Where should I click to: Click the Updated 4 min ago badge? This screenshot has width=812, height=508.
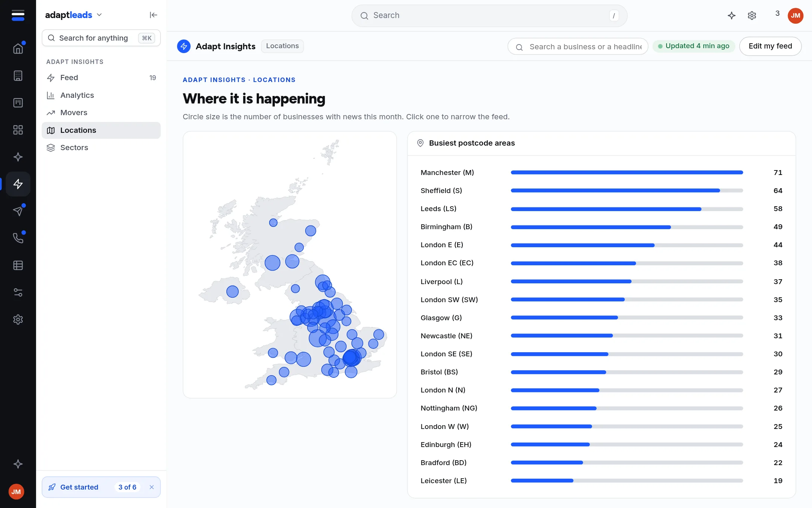[694, 46]
